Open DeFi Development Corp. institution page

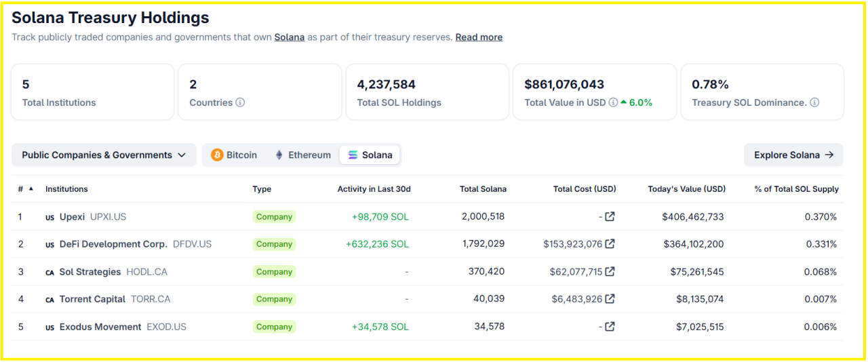pos(113,244)
